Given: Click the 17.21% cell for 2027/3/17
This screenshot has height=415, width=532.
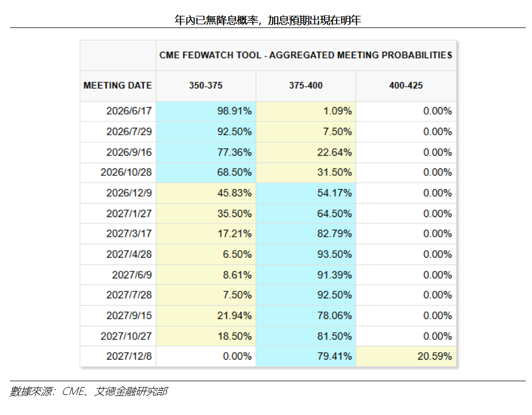Looking at the screenshot, I should 206,233.
